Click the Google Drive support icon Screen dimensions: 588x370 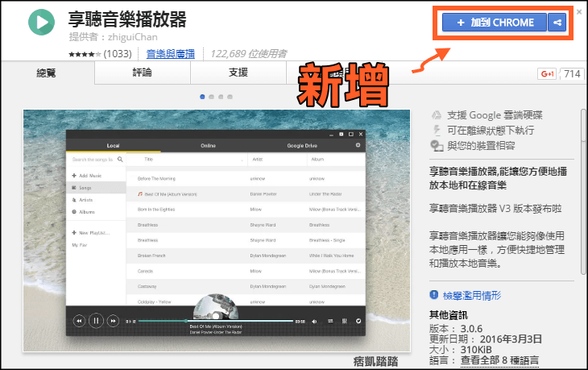(x=436, y=115)
